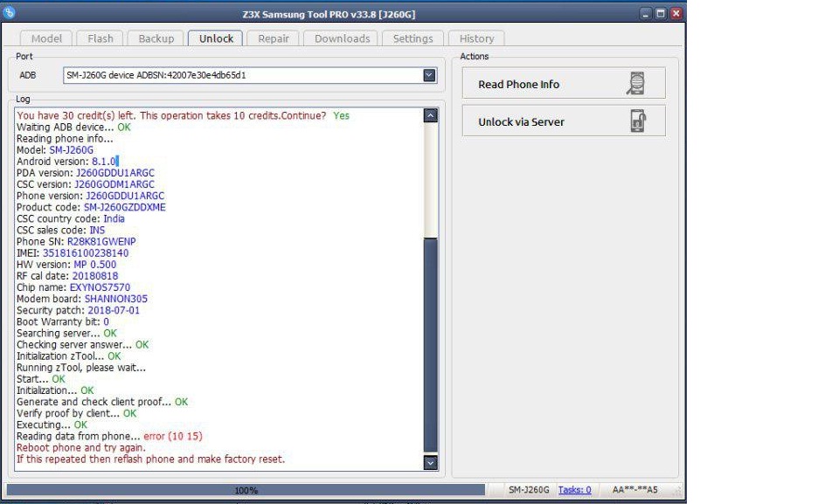The width and height of the screenshot is (839, 504).
Task: View the History tab
Action: pyautogui.click(x=477, y=38)
